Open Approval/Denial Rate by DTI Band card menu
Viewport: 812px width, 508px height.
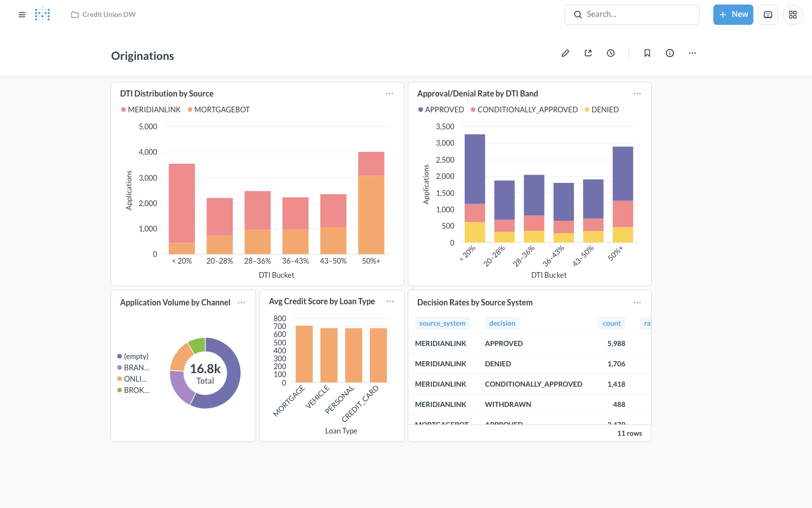tap(637, 94)
